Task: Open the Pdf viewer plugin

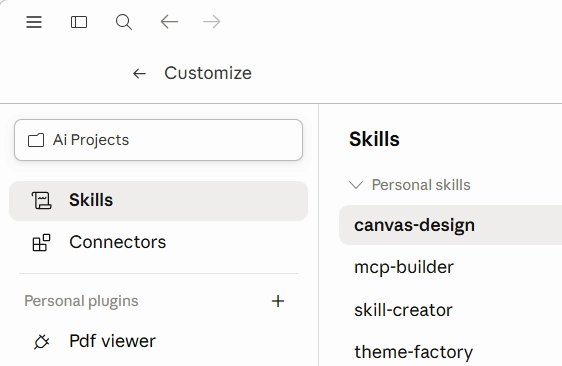Action: (x=158, y=341)
